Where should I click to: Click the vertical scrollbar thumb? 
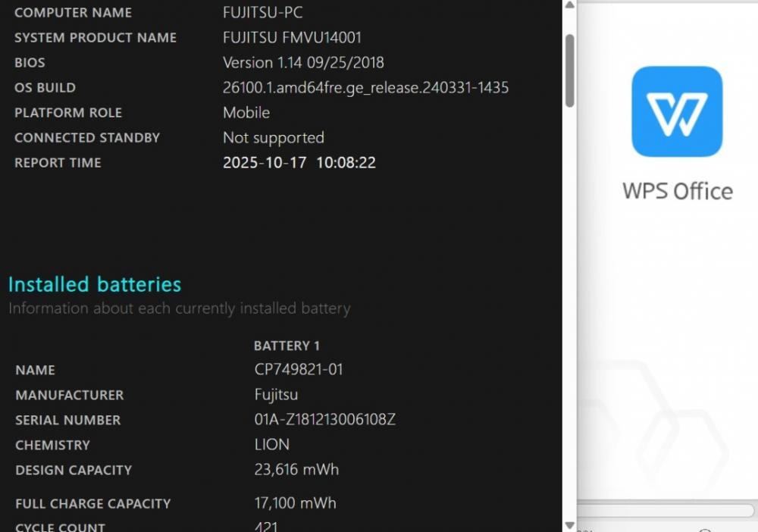pyautogui.click(x=569, y=70)
